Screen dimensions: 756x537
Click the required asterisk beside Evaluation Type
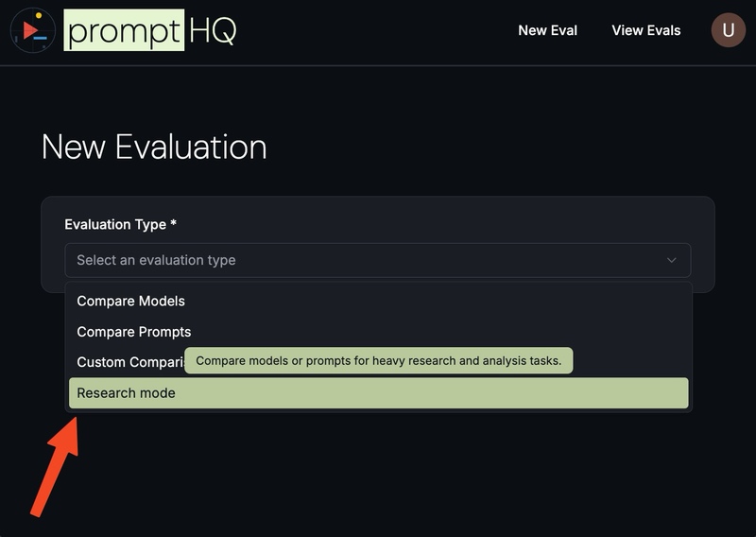click(174, 224)
